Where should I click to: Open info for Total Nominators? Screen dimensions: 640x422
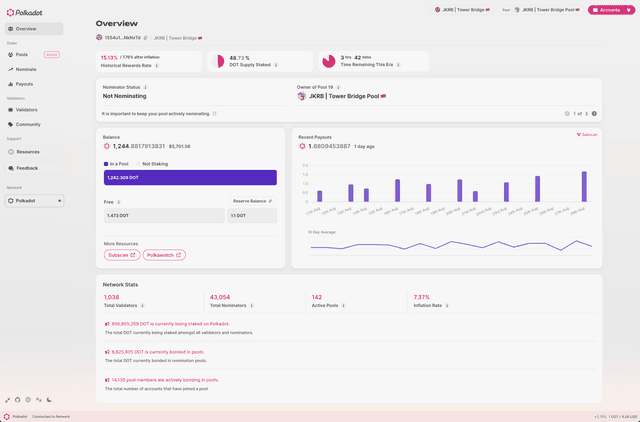[x=251, y=306]
